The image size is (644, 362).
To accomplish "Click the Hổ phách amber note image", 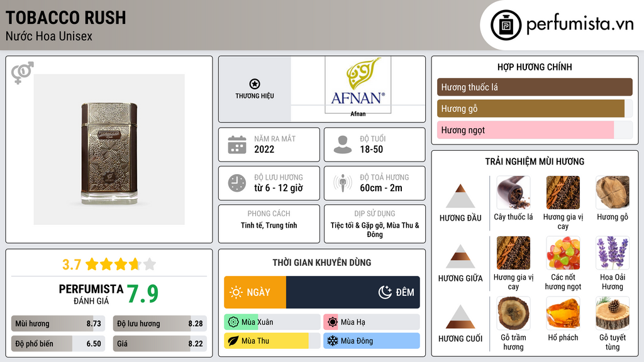I will (563, 313).
